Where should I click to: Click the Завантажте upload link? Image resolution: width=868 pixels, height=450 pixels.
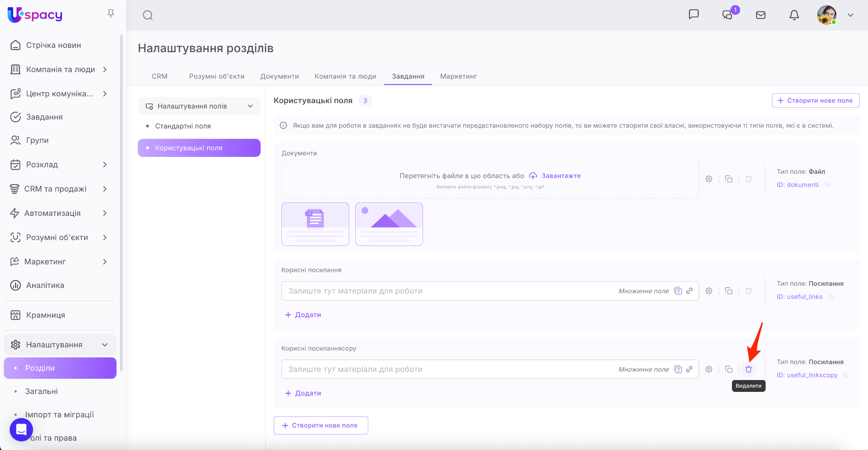pyautogui.click(x=561, y=176)
